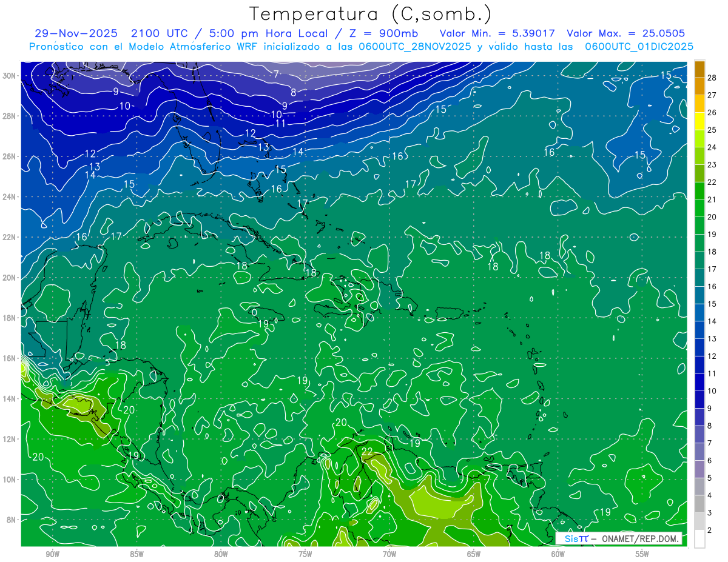Viewport: 728px width, 562px height.
Task: Click the color scale label "21"
Action: (712, 199)
